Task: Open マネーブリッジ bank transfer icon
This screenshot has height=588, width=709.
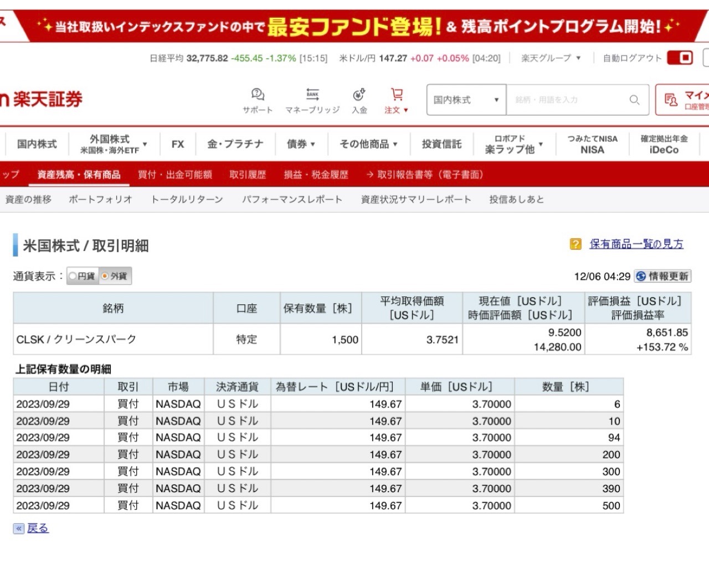Action: coord(312,100)
